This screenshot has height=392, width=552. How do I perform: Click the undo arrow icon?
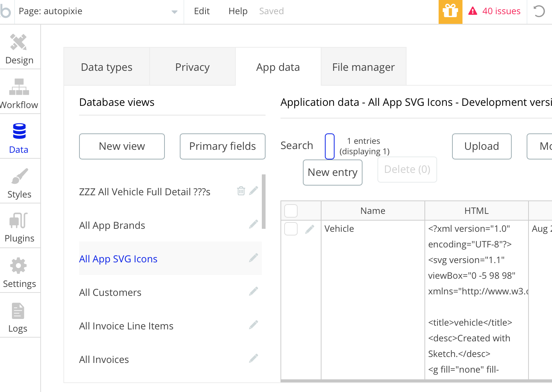[539, 11]
